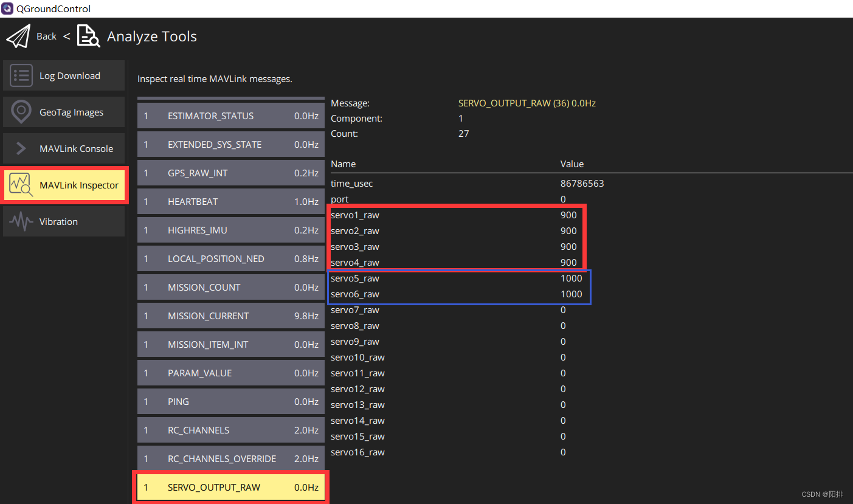Click the servo5_raw value 1000
The image size is (853, 504).
572,278
